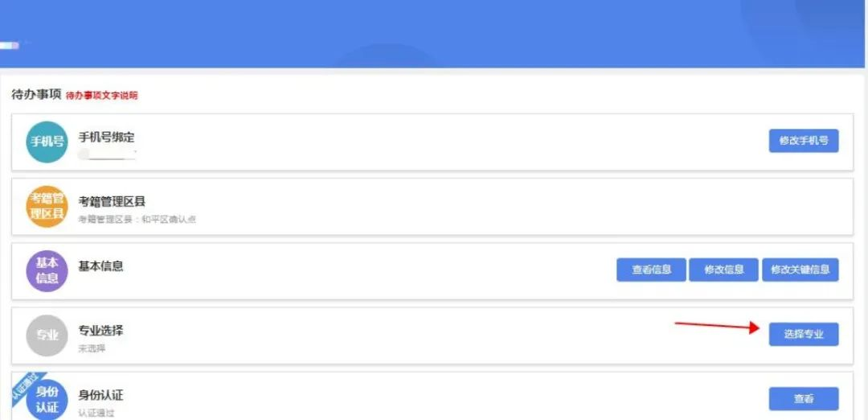Image resolution: width=868 pixels, height=420 pixels.
Task: Click the 专业选择 row title
Action: 100,331
